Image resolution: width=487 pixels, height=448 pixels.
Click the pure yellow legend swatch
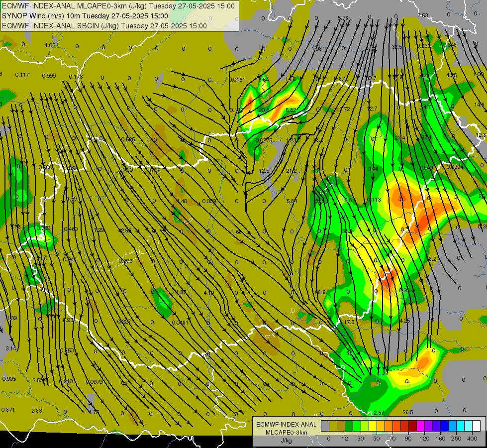click(373, 426)
